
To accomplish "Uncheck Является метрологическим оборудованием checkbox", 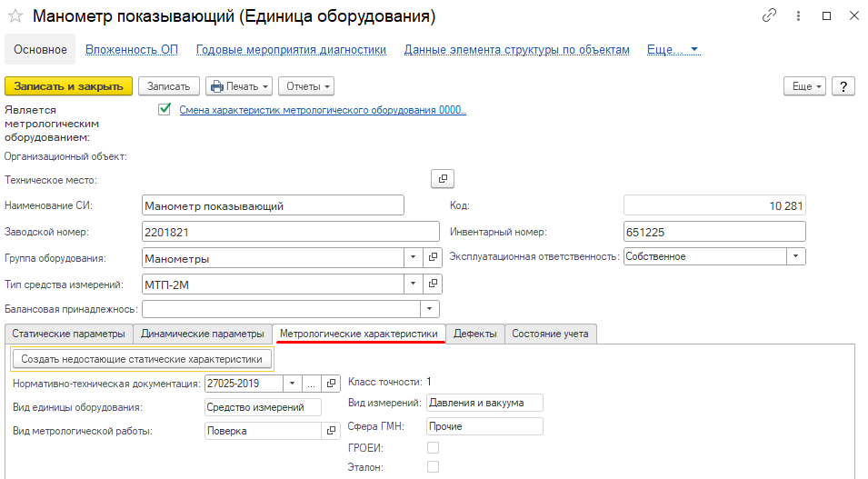I will pyautogui.click(x=165, y=109).
